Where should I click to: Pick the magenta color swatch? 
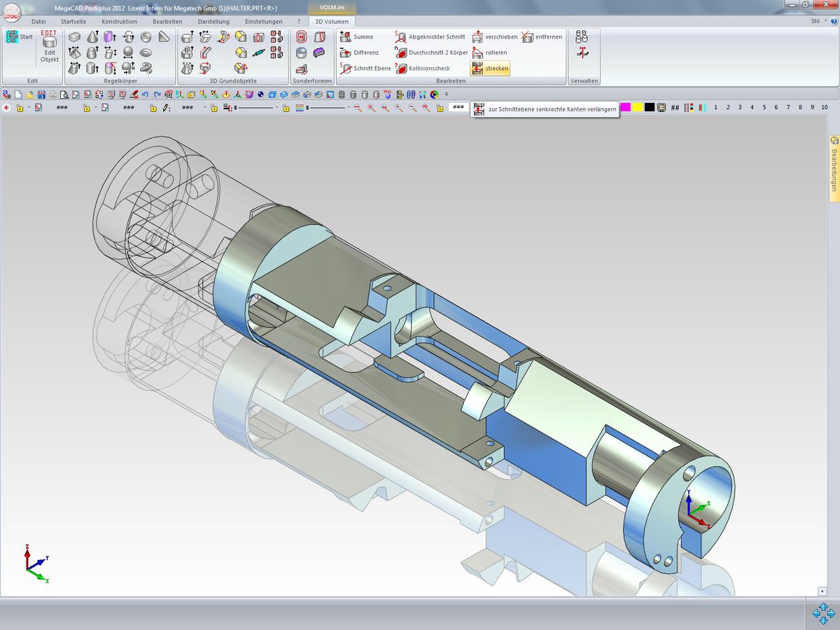coord(625,107)
